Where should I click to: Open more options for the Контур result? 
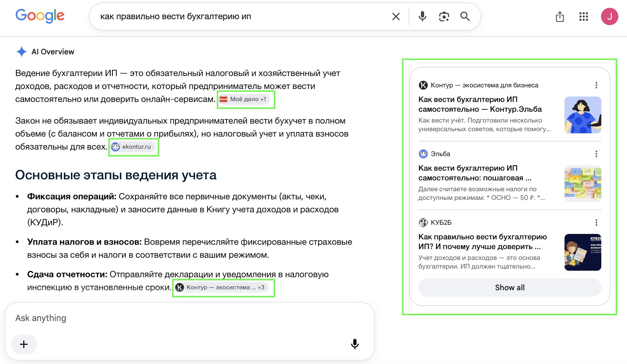coord(596,85)
